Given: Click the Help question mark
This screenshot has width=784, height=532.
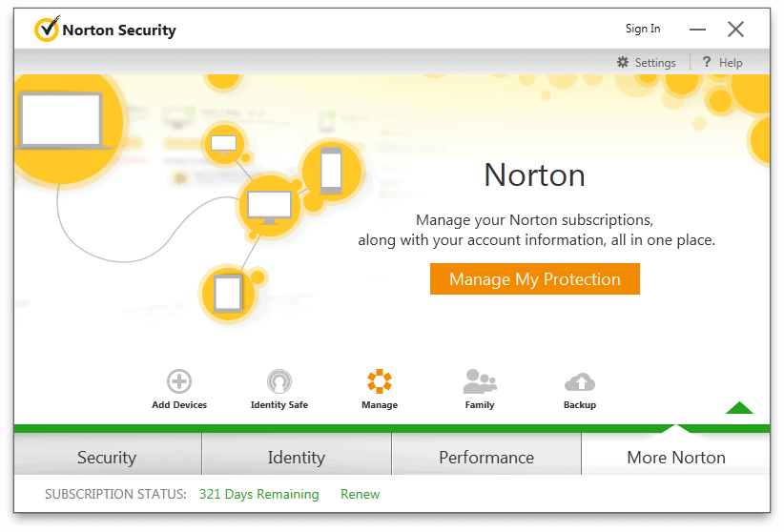Looking at the screenshot, I should tap(707, 62).
